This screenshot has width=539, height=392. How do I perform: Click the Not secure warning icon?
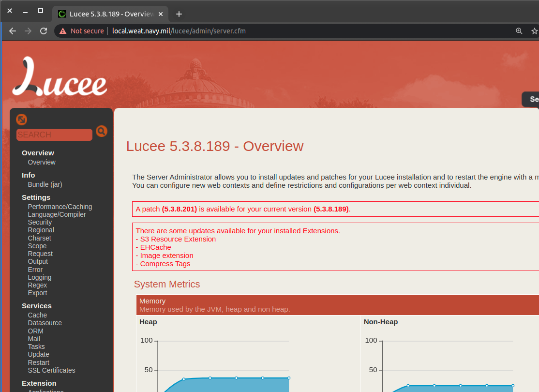(63, 31)
